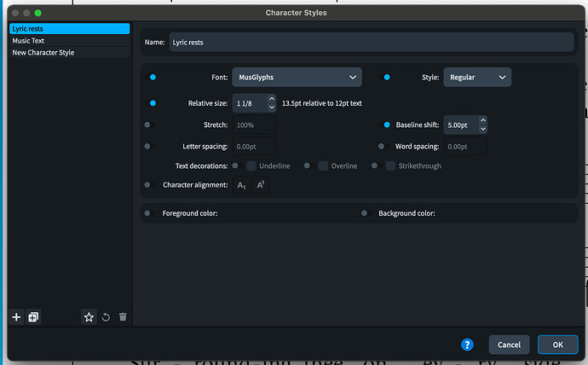Enable the Word spacing override switch
The width and height of the screenshot is (588, 365).
click(383, 147)
